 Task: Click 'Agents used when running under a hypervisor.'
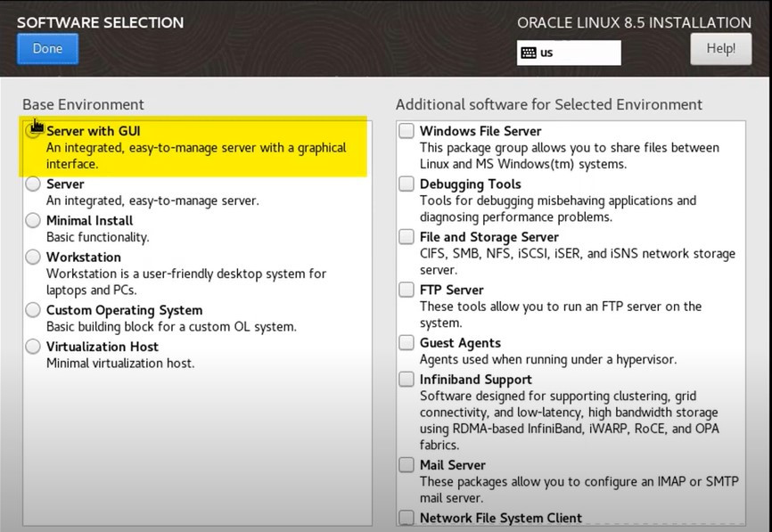point(548,359)
